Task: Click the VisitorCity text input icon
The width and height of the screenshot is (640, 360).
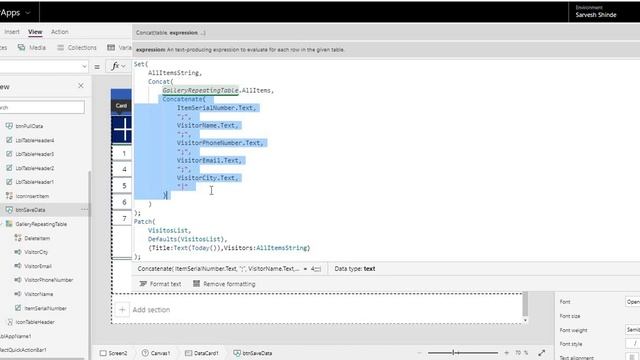Action: [18, 252]
